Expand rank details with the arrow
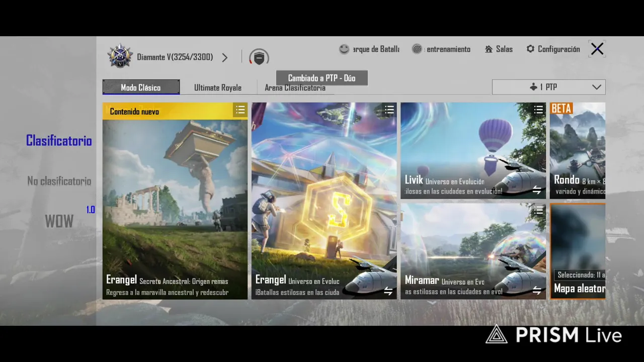The width and height of the screenshot is (644, 362). point(225,57)
